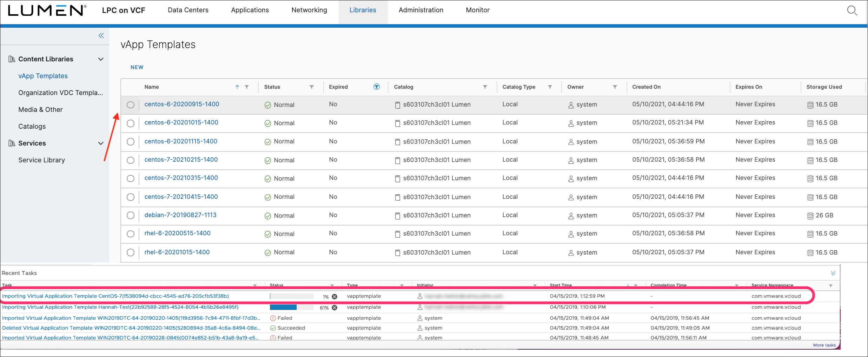Open the Monitor tab

(478, 10)
